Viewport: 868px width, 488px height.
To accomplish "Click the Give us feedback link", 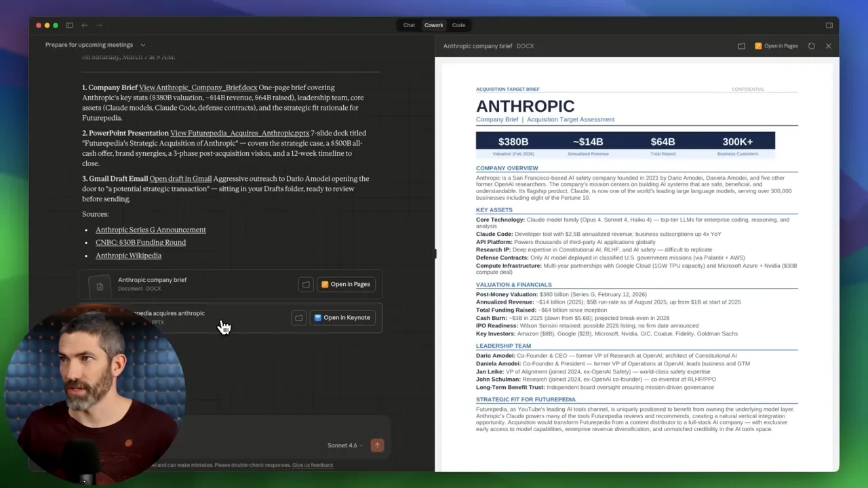I will point(313,465).
